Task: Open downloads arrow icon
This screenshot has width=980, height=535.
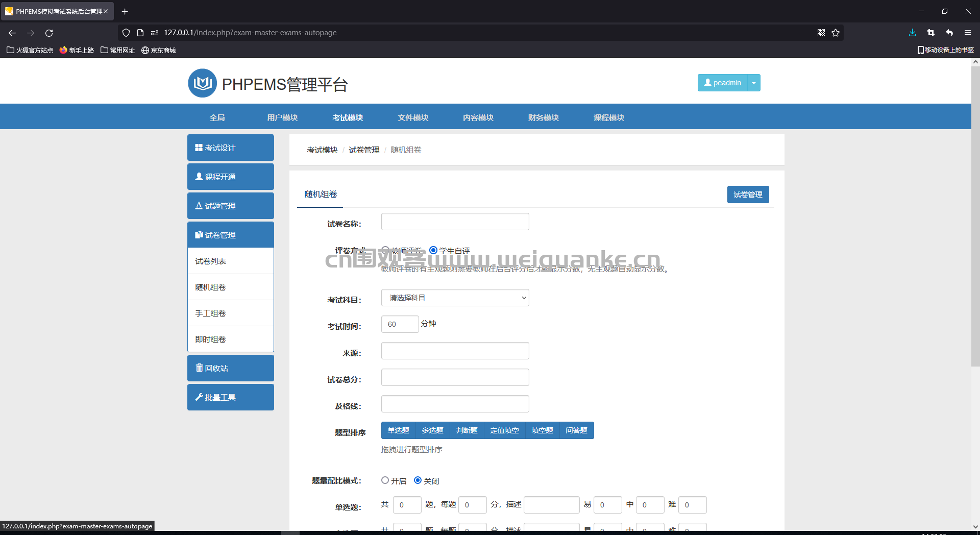Action: 913,33
